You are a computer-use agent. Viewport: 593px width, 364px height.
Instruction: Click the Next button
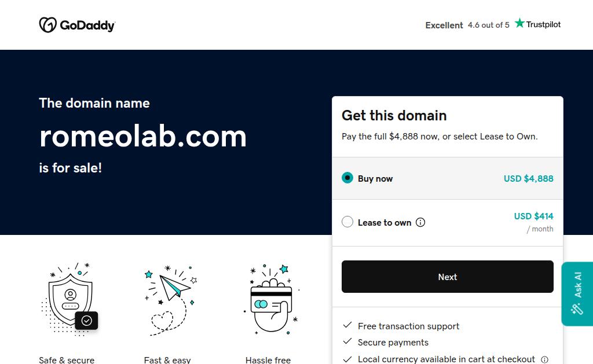pyautogui.click(x=448, y=277)
